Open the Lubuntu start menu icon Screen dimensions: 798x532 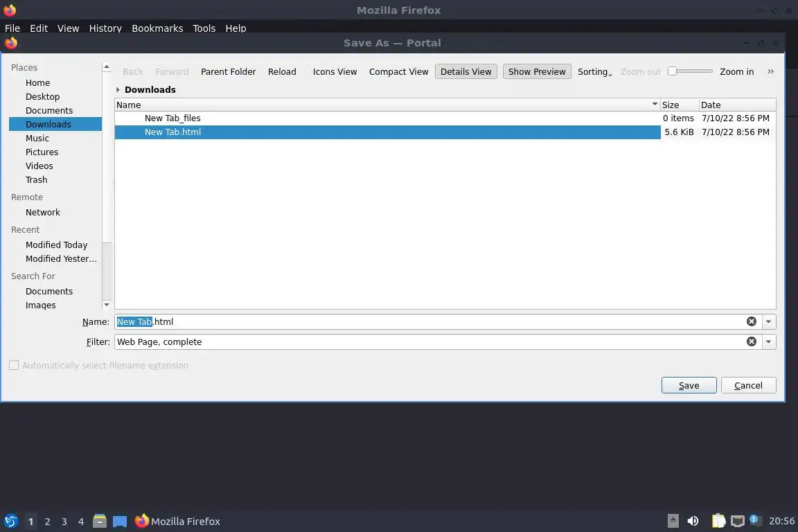pyautogui.click(x=10, y=521)
